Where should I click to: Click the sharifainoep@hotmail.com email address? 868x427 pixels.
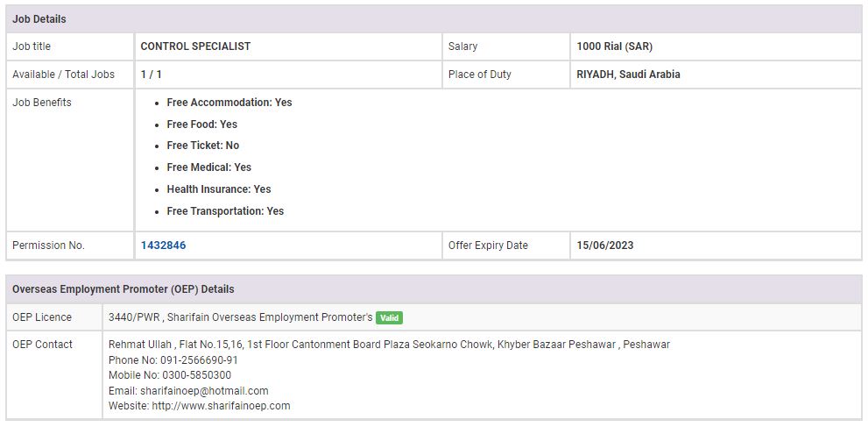[204, 391]
